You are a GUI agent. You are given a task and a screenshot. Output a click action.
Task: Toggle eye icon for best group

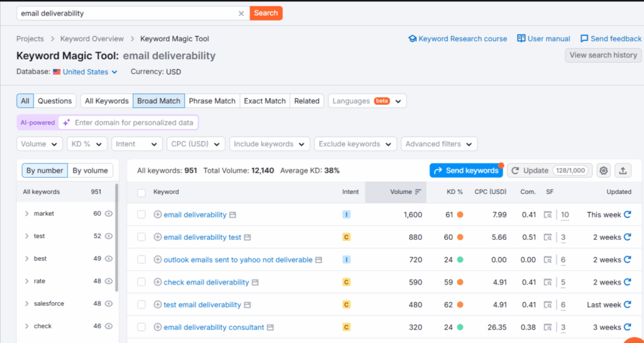pos(108,259)
